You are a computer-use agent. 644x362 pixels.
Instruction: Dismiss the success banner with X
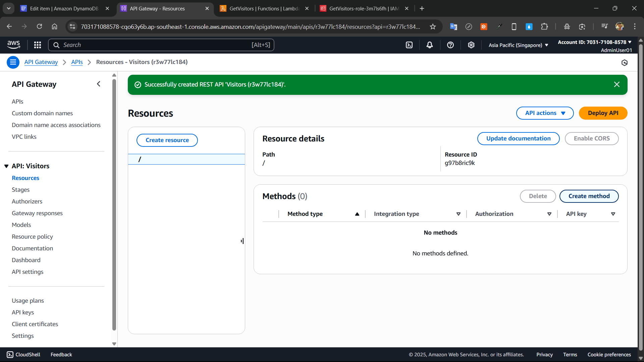[x=617, y=84]
